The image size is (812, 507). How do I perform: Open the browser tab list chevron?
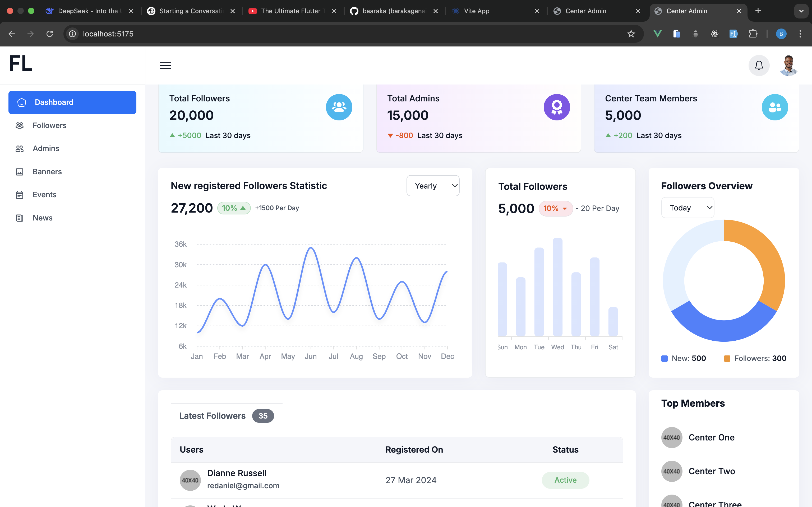[x=801, y=11]
